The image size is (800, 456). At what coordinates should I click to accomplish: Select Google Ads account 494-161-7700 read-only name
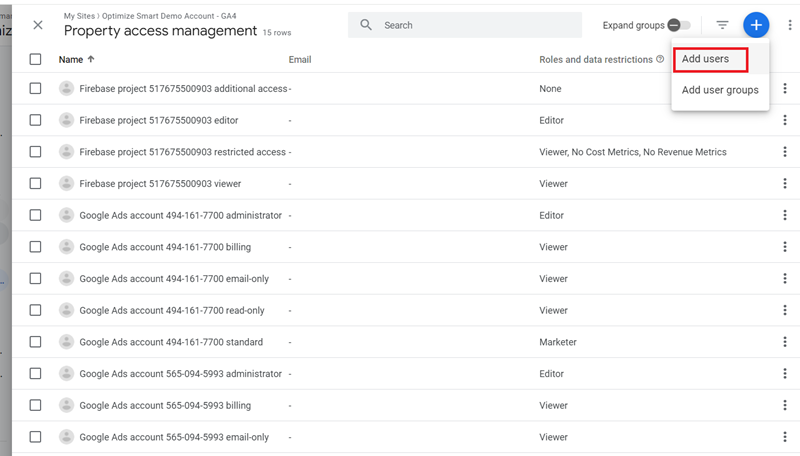click(x=171, y=310)
